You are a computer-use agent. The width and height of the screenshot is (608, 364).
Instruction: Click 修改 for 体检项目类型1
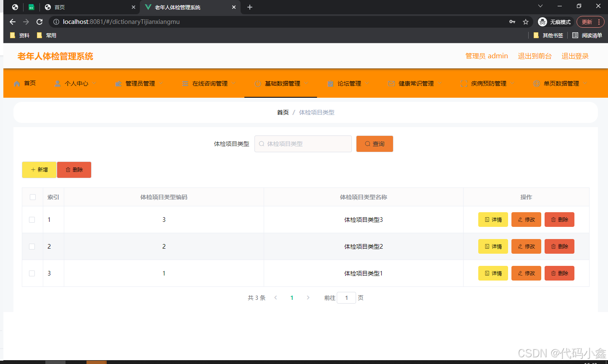(526, 273)
